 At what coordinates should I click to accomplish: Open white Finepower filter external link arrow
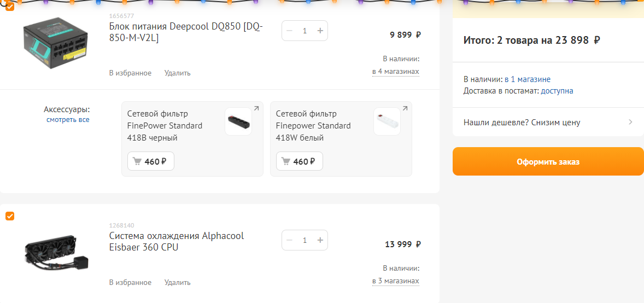click(x=405, y=108)
